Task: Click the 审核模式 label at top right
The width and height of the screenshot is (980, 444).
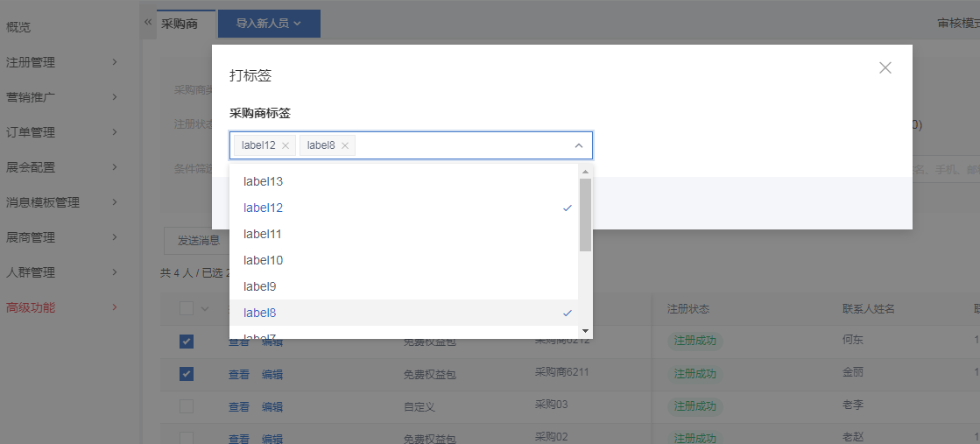Action: coord(959,23)
